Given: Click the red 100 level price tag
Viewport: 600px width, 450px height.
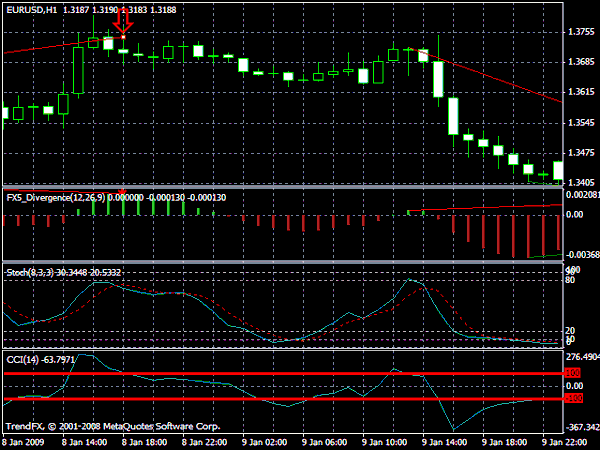Looking at the screenshot, I should pos(572,373).
